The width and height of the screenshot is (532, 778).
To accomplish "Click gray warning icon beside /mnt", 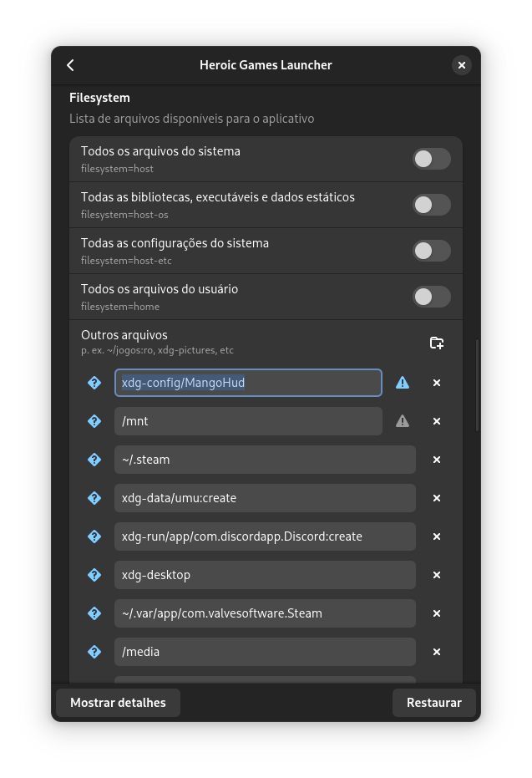I will click(x=403, y=421).
